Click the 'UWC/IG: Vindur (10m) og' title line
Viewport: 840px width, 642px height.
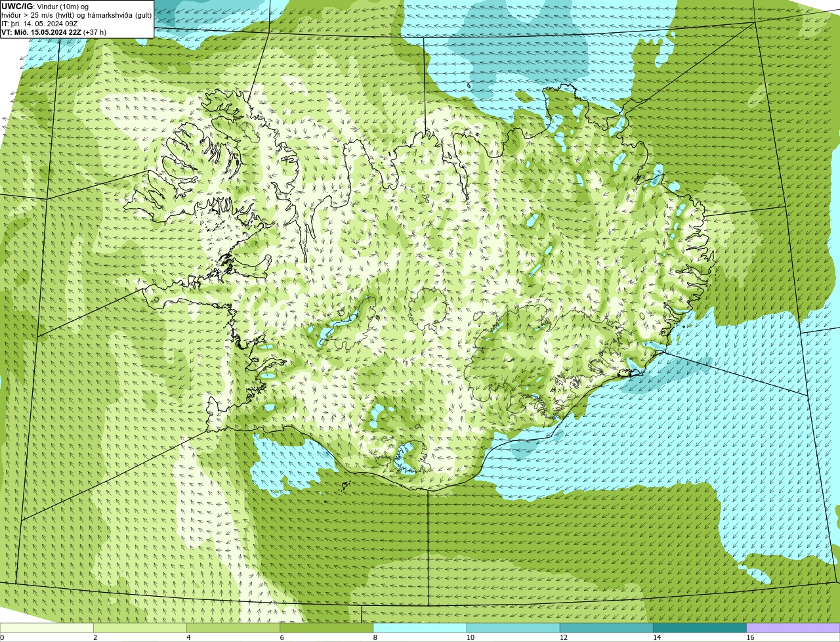click(x=45, y=7)
